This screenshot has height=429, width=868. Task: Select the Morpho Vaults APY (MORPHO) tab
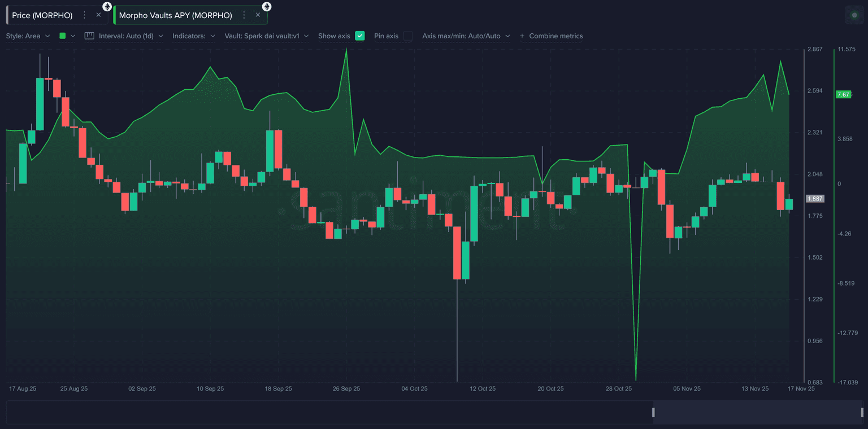[x=175, y=15]
